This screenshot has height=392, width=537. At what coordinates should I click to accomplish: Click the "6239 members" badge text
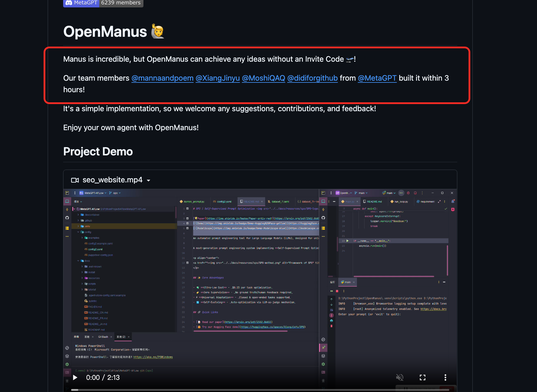point(121,3)
